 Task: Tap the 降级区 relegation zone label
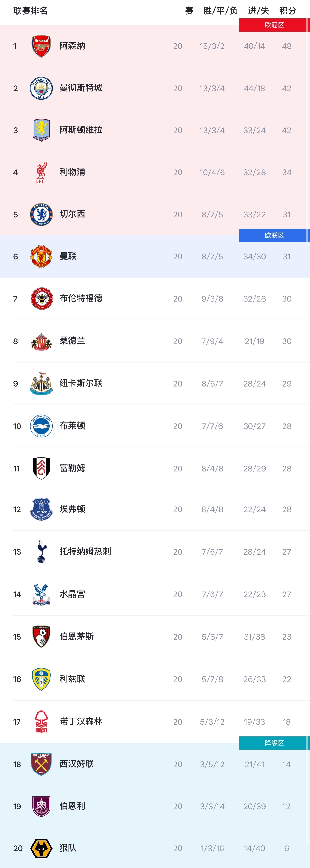pos(274,743)
